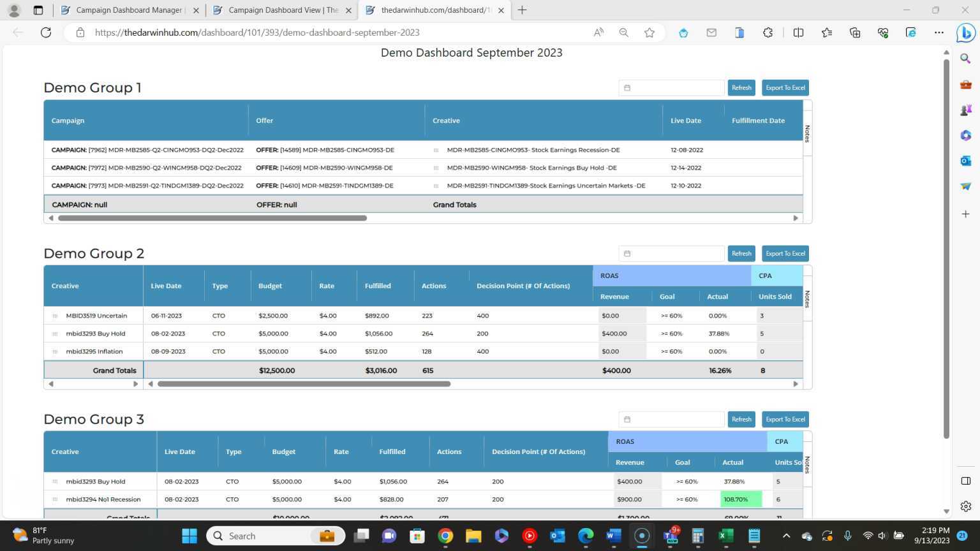Click drag handle icon for MBID3519 Uncertain row

pyautogui.click(x=55, y=316)
